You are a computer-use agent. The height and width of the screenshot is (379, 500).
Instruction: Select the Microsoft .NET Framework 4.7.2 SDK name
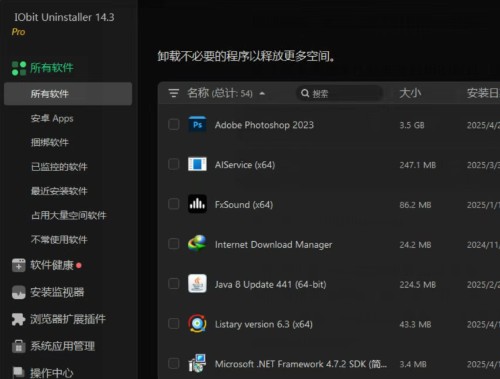coord(301,364)
